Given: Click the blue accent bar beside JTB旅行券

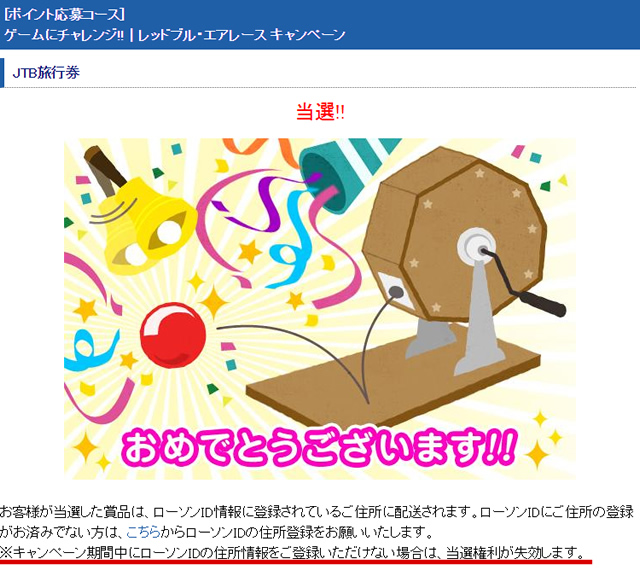Looking at the screenshot, I should [2, 73].
